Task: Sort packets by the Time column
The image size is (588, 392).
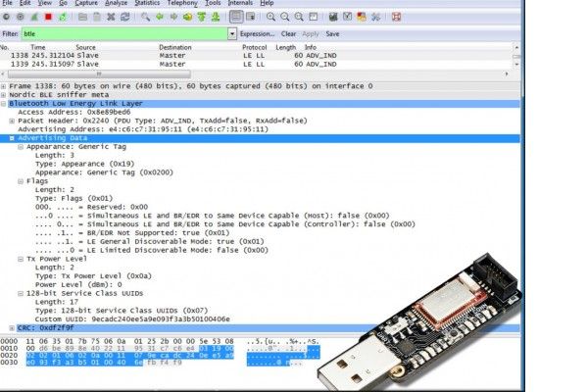Action: [x=38, y=47]
